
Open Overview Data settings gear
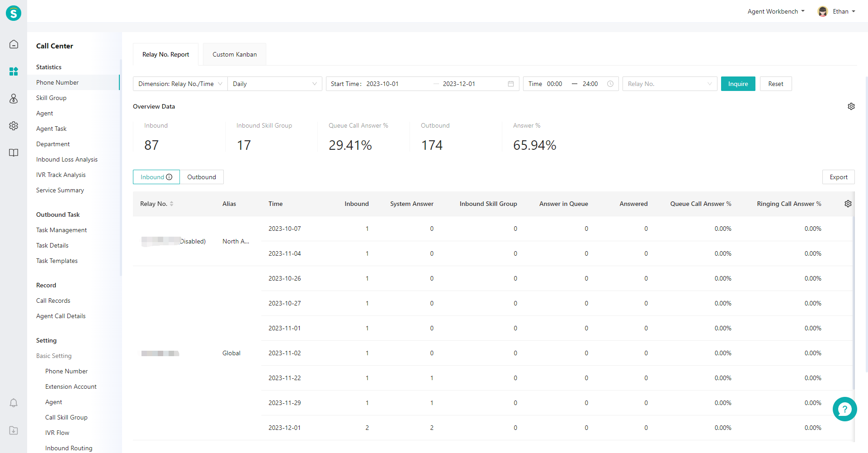pyautogui.click(x=851, y=106)
